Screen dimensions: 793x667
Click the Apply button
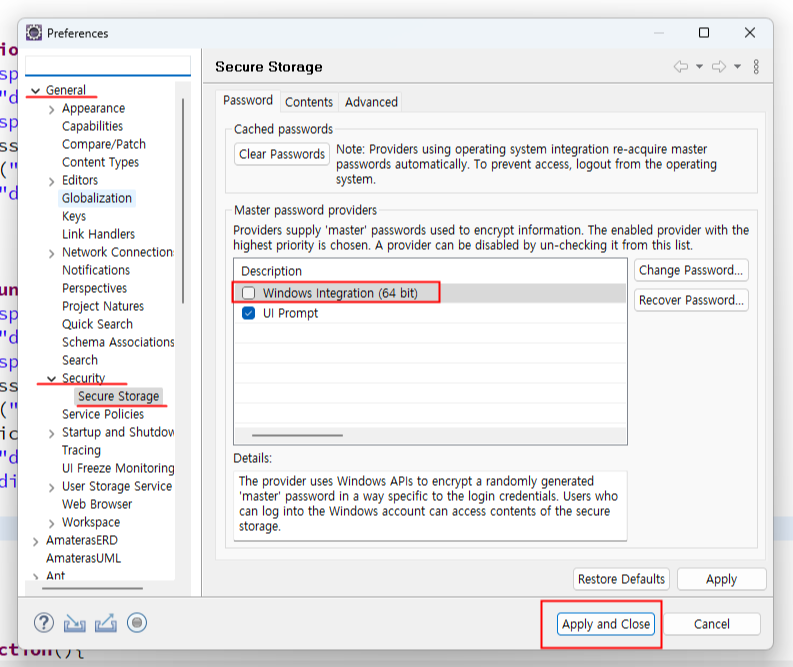(721, 579)
